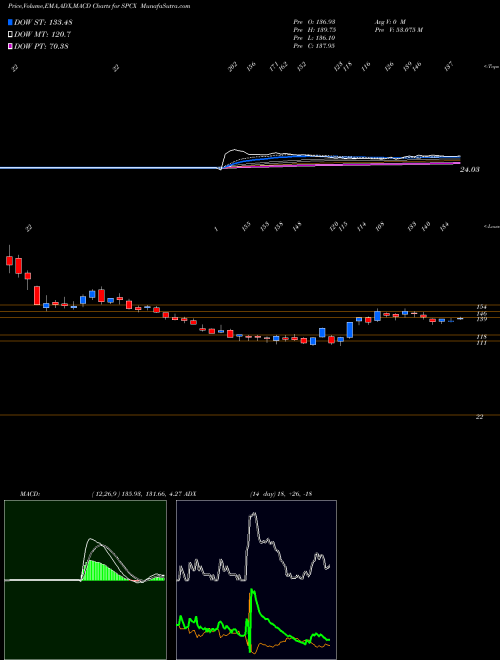500x660 pixels.
Task: Click the 22 support level label
Action: 479,417
